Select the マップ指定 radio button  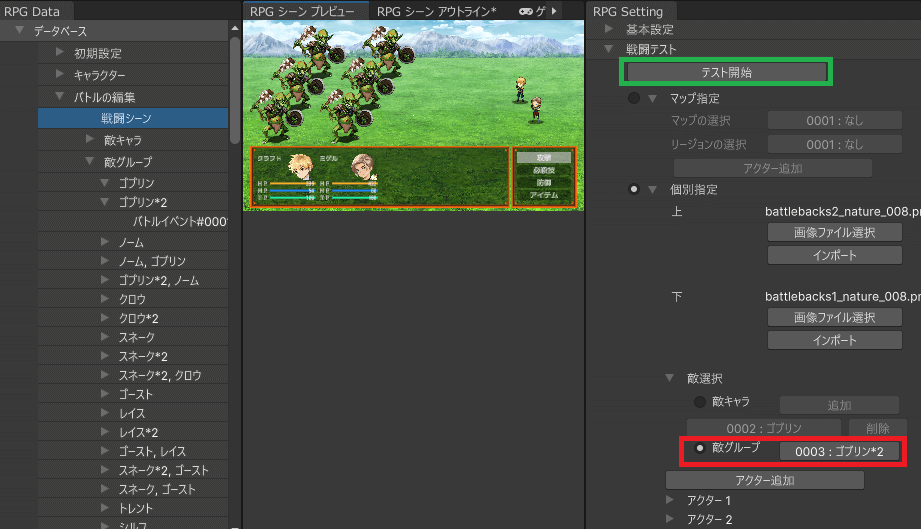tap(634, 99)
